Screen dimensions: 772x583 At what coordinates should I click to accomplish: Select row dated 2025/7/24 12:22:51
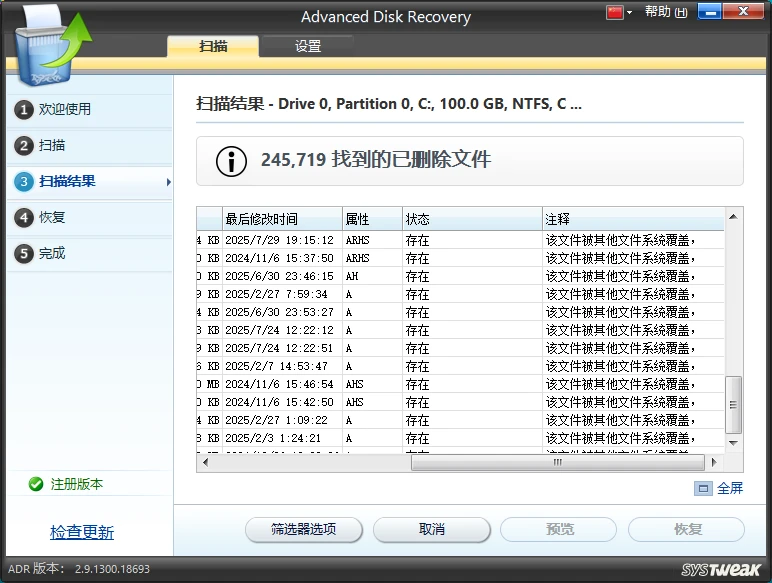pos(460,348)
